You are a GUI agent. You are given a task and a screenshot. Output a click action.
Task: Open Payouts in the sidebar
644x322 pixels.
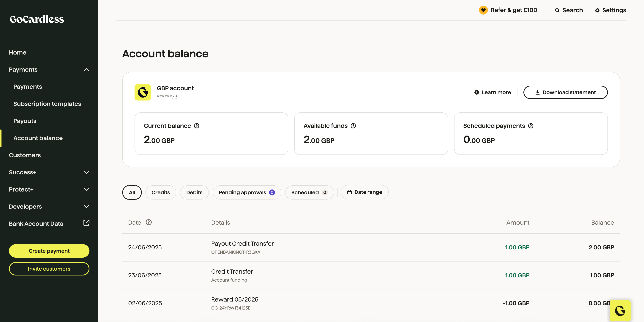click(x=25, y=121)
